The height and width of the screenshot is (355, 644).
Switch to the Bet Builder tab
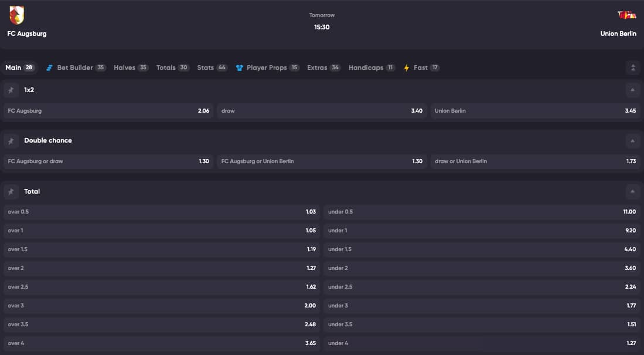coord(76,67)
